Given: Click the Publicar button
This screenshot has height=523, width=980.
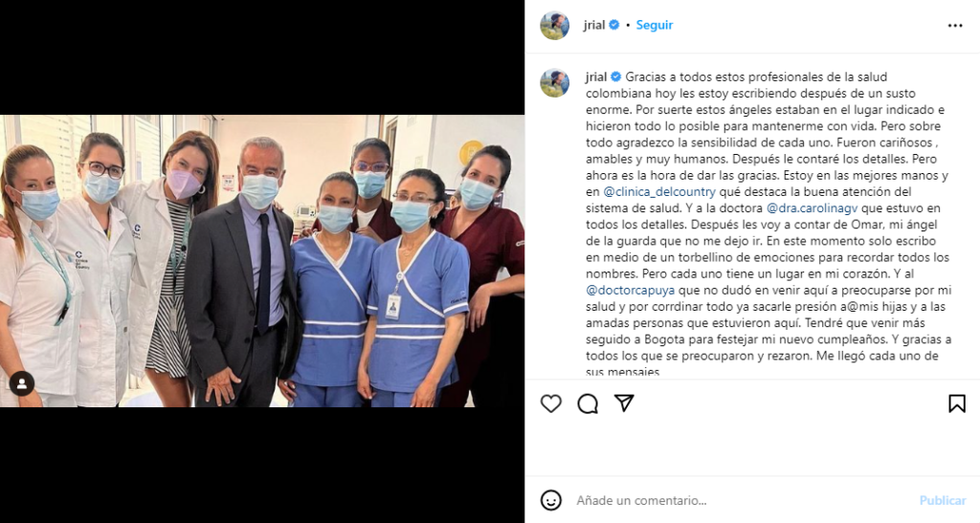Looking at the screenshot, I should [943, 501].
